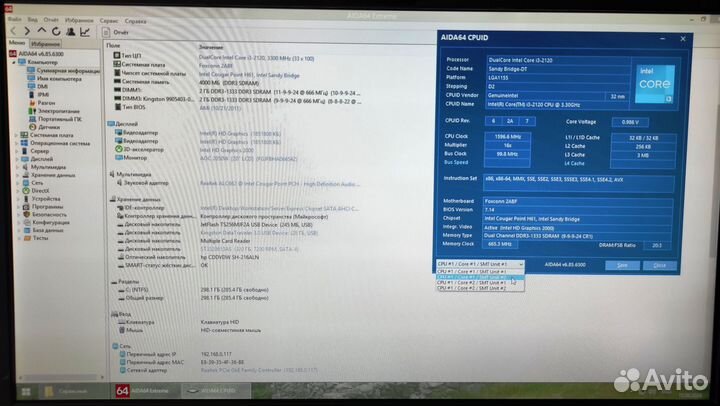Click the Конфигурация icon in tree
This screenshot has height=406, width=720.
pyautogui.click(x=26, y=222)
